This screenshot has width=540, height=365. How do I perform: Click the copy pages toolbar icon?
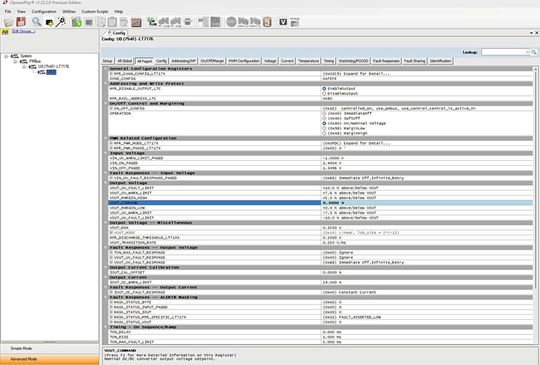pos(101,22)
